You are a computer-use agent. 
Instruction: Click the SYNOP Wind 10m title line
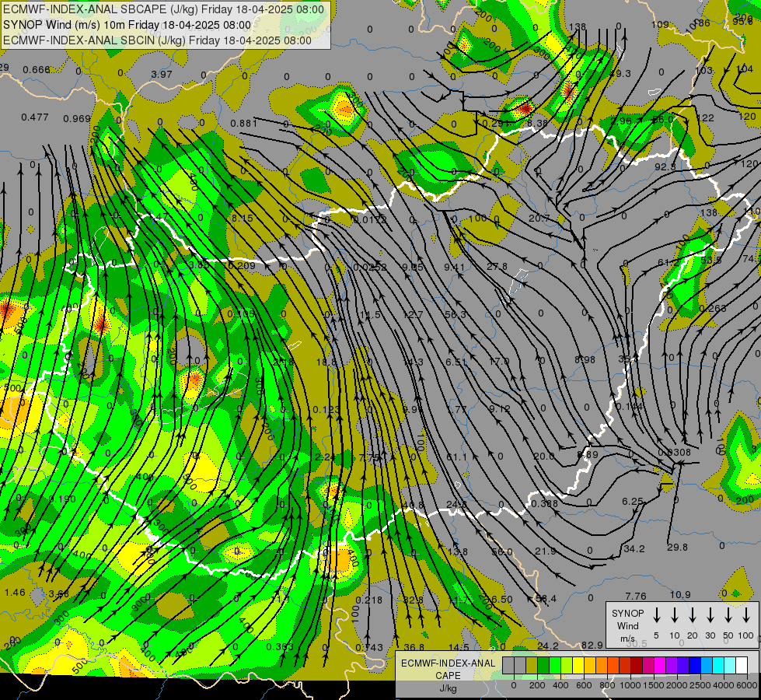(x=127, y=25)
